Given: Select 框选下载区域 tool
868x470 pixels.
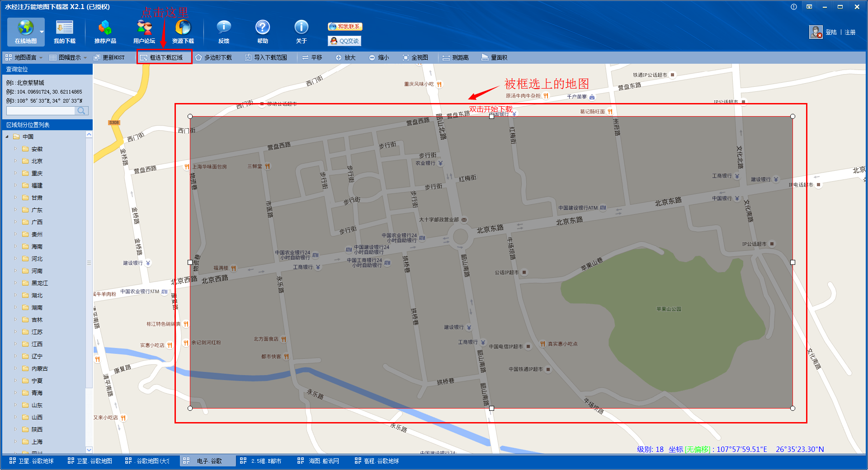Looking at the screenshot, I should (165, 57).
